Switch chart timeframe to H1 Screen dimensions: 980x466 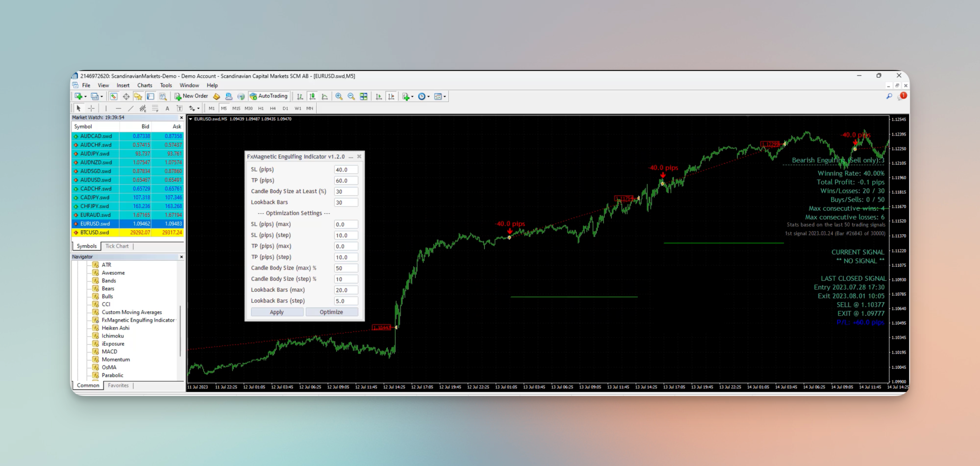[261, 108]
